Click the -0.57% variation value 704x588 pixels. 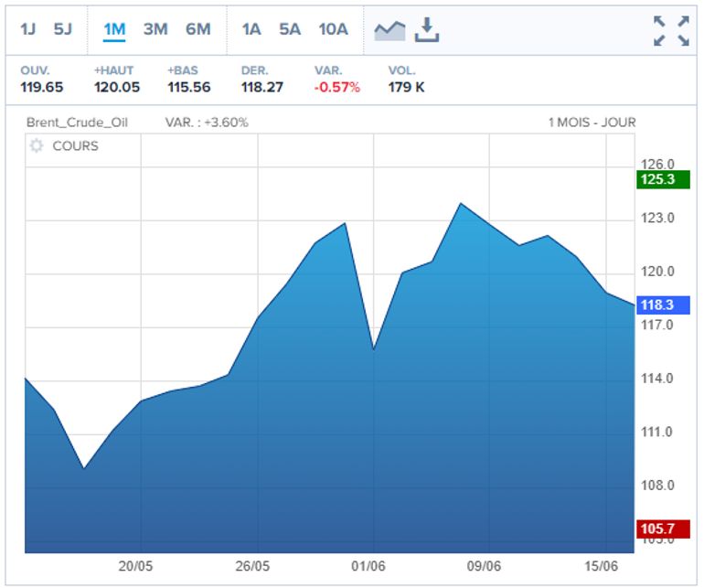pyautogui.click(x=337, y=88)
